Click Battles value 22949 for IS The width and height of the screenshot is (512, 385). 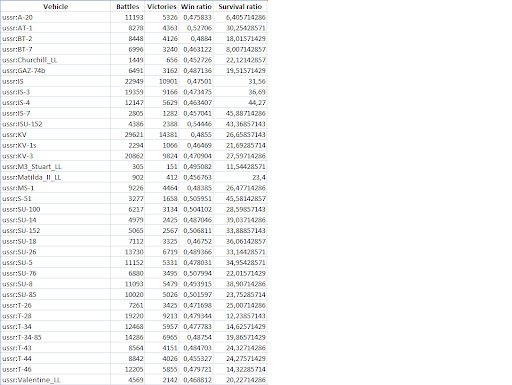(134, 81)
